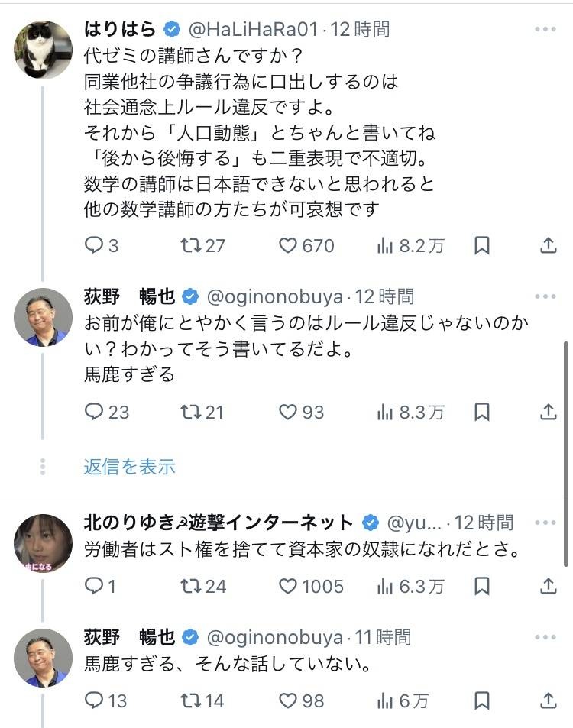Share HaLiHaRa01's tweet via share icon
The height and width of the screenshot is (728, 573).
click(x=548, y=245)
